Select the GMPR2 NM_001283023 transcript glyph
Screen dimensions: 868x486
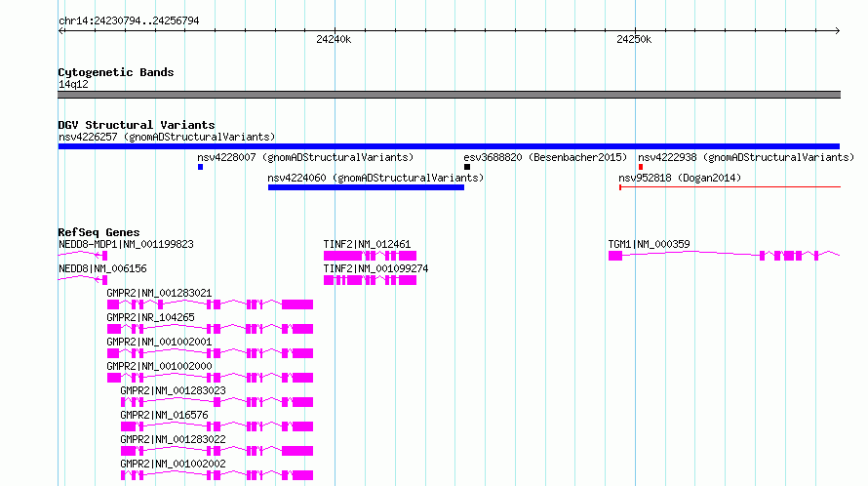coord(217,402)
